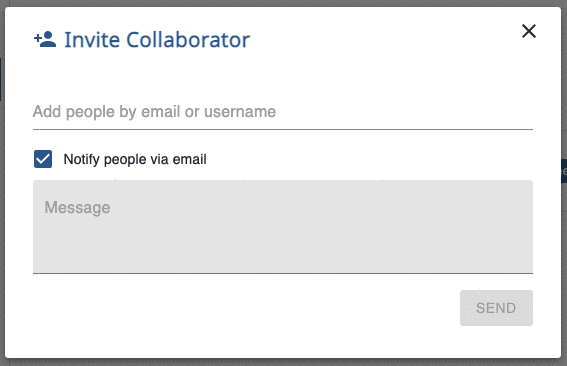Place cursor at the Message placeholder
The width and height of the screenshot is (567, 366).
[77, 208]
